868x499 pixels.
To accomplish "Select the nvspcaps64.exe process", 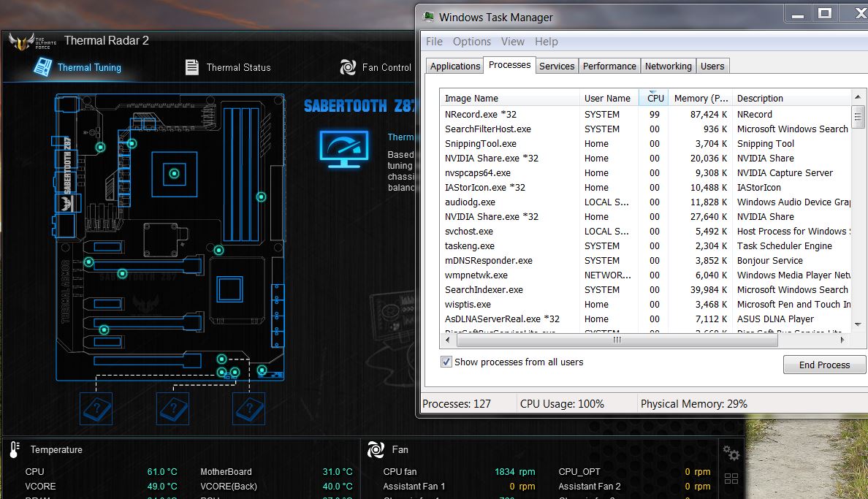I will tap(646, 173).
